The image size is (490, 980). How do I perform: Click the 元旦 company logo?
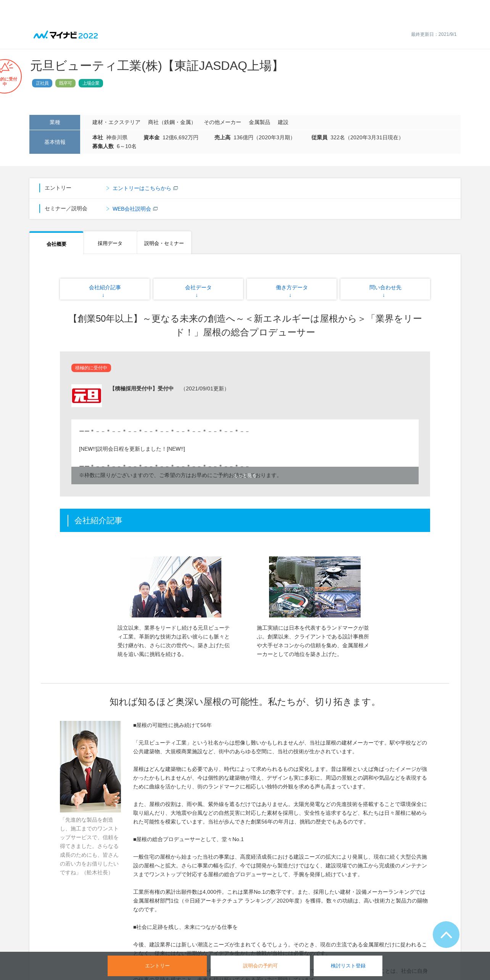pyautogui.click(x=87, y=396)
